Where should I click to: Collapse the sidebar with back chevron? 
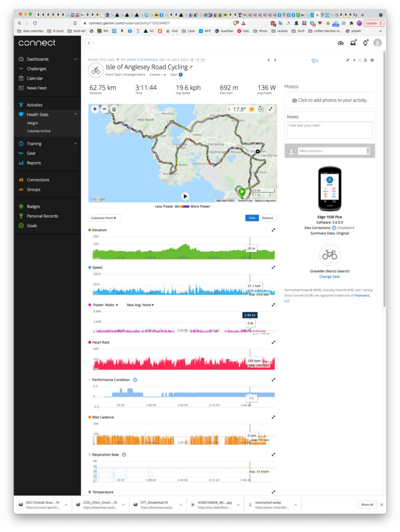tap(89, 43)
